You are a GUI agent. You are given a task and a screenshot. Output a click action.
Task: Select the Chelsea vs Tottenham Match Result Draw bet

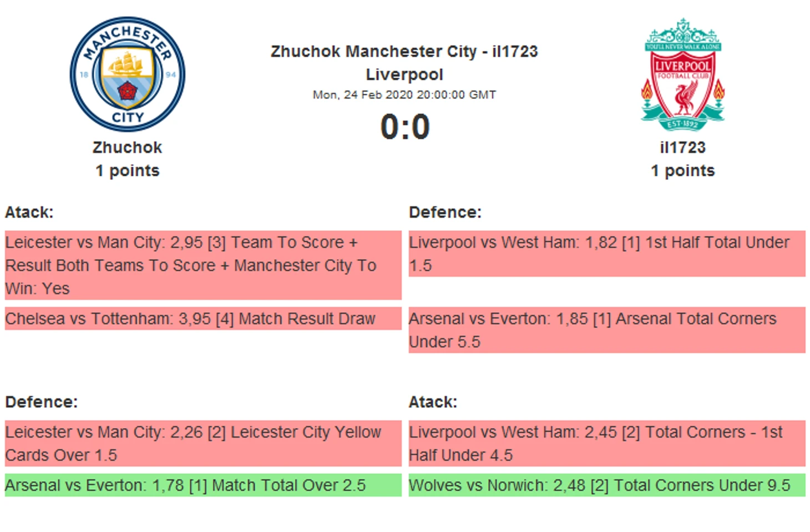[x=203, y=318]
